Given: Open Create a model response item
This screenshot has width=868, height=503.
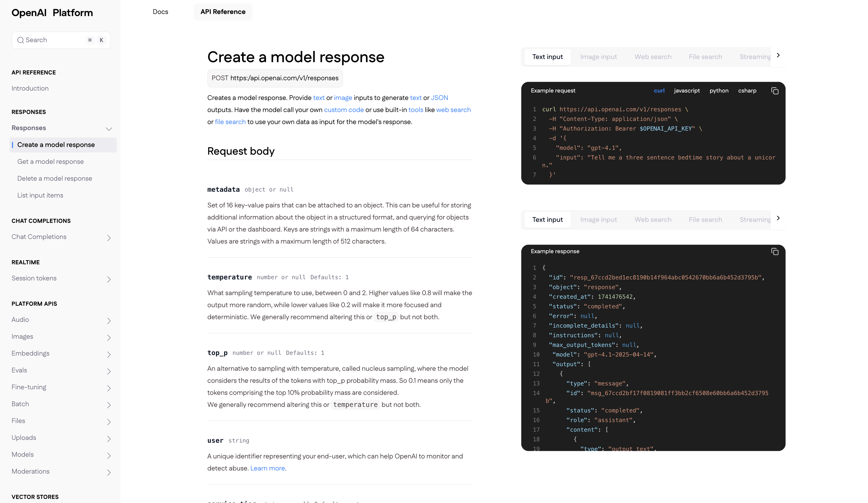Looking at the screenshot, I should [63, 145].
